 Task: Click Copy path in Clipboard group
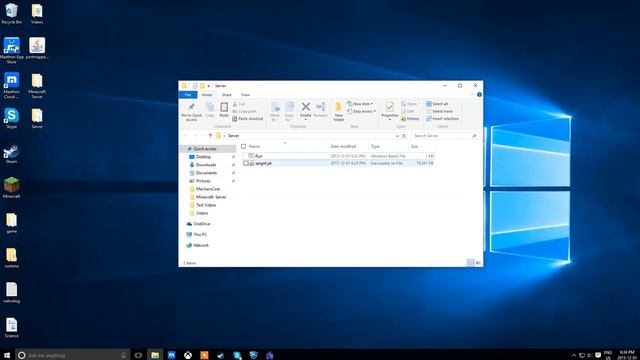[244, 111]
